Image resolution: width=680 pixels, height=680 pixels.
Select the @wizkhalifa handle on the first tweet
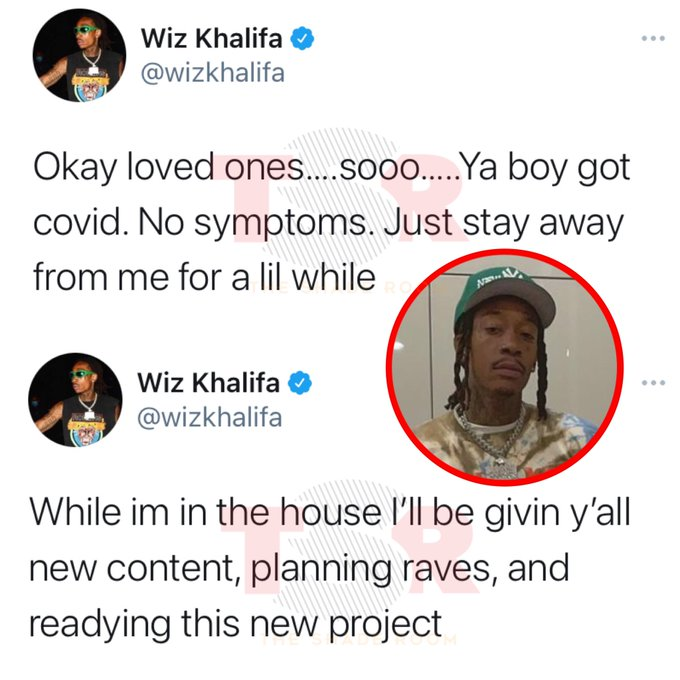tap(213, 73)
